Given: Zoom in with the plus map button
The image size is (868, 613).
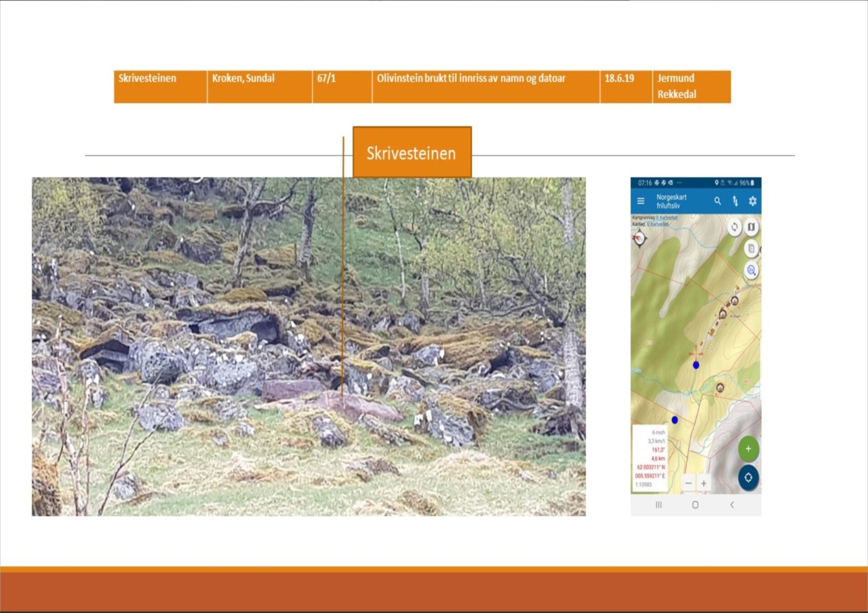Looking at the screenshot, I should 703,483.
